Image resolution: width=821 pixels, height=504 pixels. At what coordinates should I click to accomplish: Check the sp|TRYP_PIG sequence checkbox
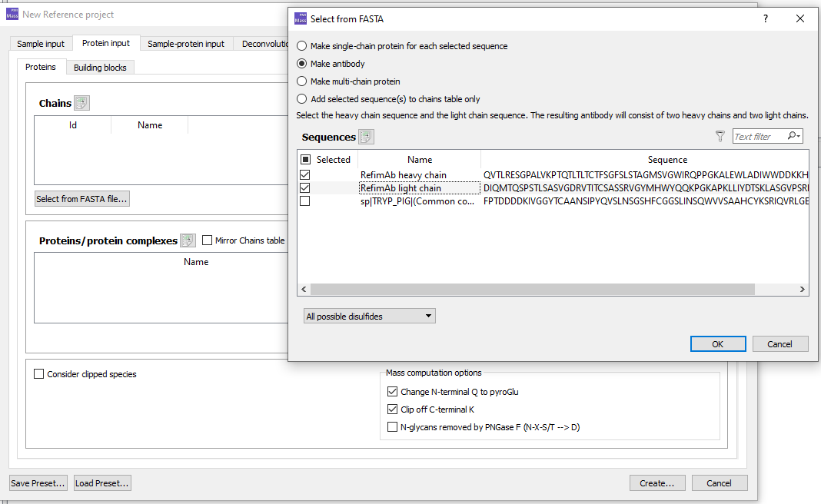305,201
